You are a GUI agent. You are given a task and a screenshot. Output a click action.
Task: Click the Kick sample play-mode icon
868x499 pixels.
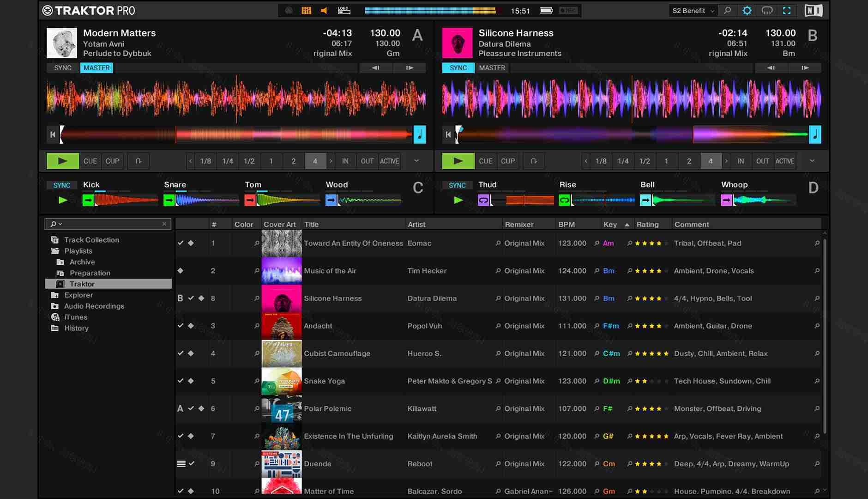[x=88, y=200]
